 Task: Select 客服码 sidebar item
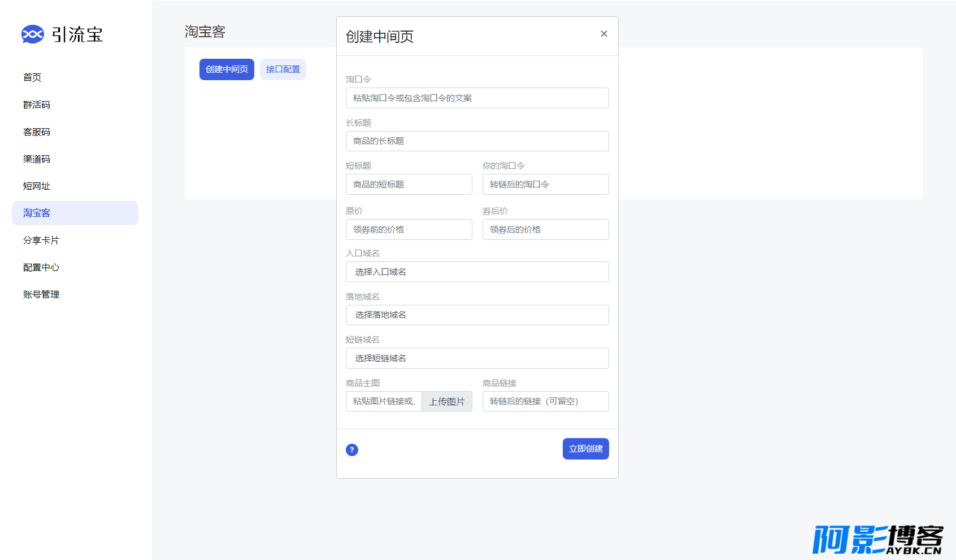pos(37,132)
